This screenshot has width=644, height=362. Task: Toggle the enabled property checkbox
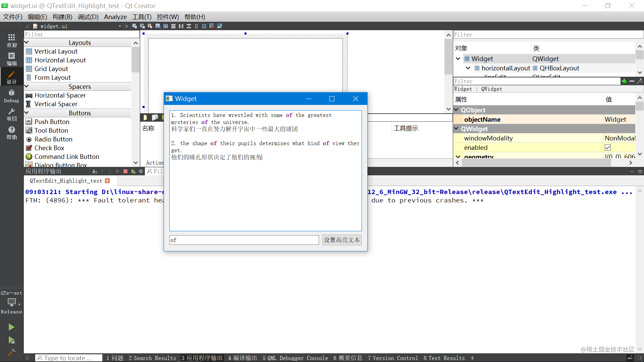coord(608,147)
